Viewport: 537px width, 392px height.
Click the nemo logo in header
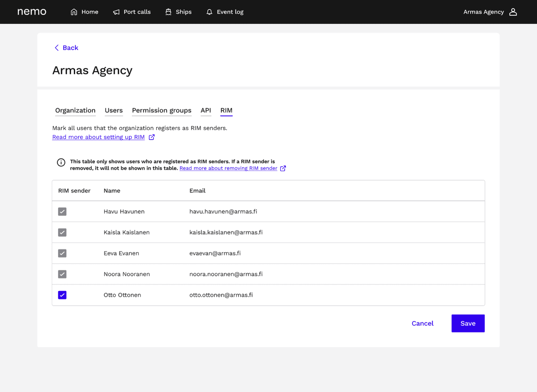(32, 12)
